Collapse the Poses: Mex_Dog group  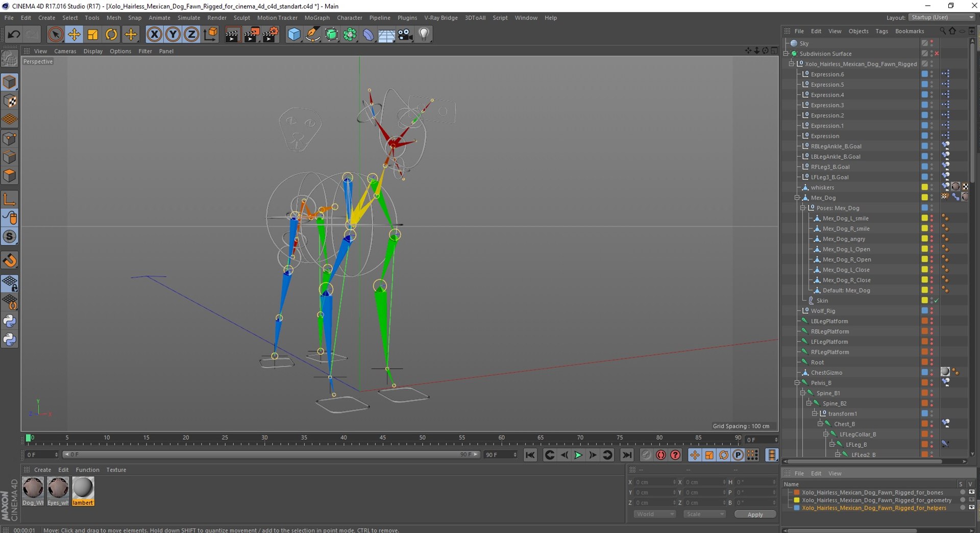point(803,208)
